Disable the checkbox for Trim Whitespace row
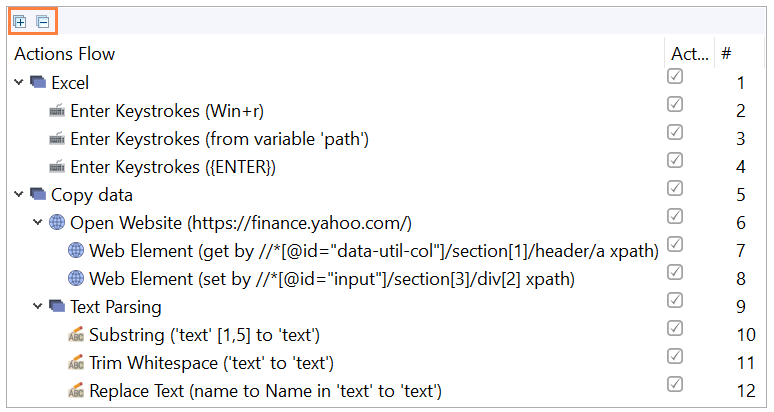Screen dimensions: 774x412 point(675,356)
